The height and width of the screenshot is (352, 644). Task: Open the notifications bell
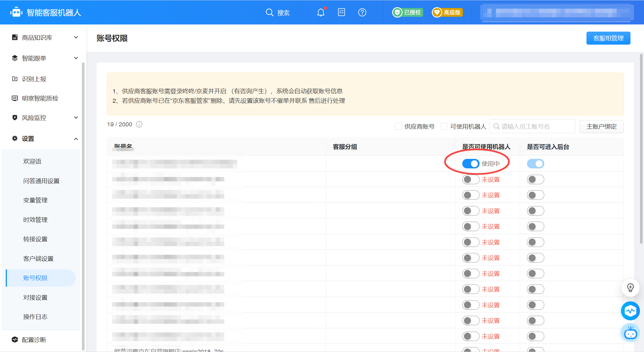pos(321,12)
